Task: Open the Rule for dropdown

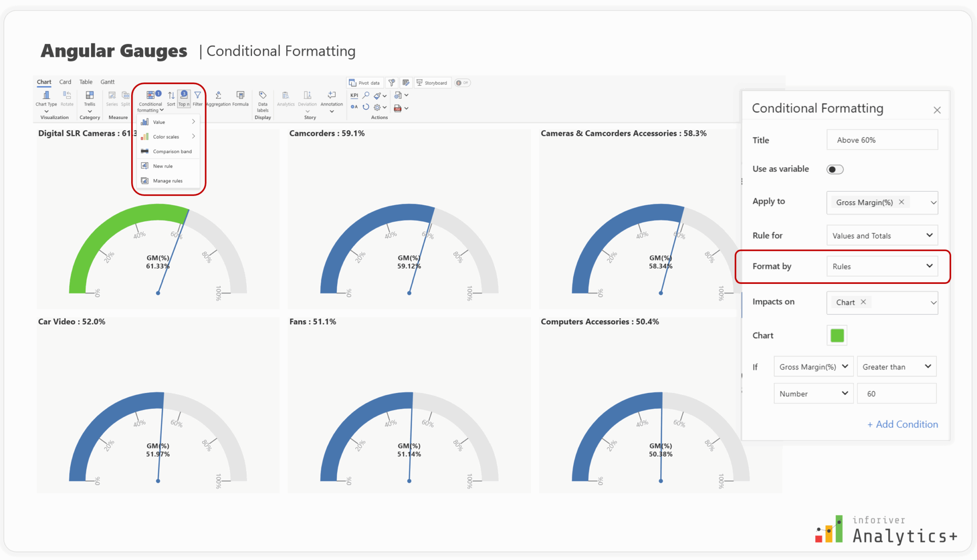Action: [x=882, y=235]
